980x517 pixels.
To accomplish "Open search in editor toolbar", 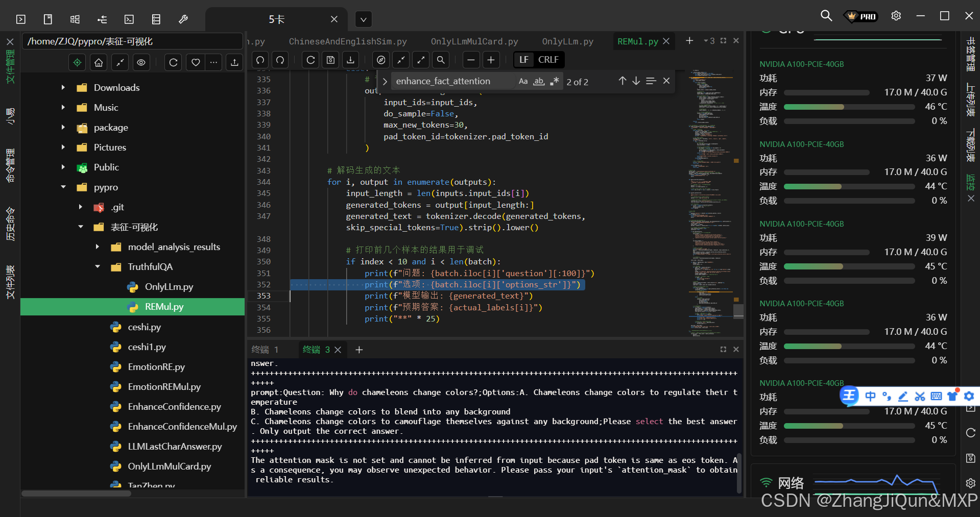I will (x=441, y=60).
